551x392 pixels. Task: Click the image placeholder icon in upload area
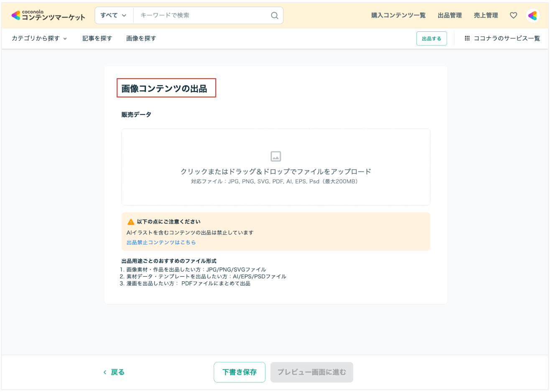point(275,156)
